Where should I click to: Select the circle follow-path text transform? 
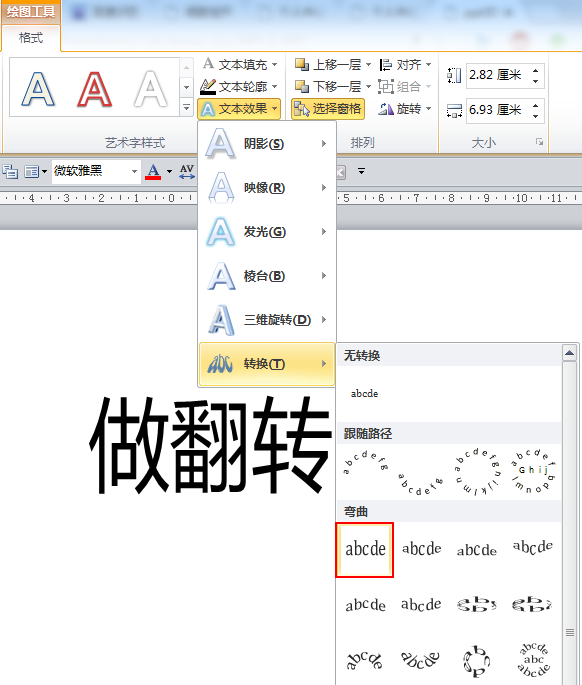tap(477, 472)
